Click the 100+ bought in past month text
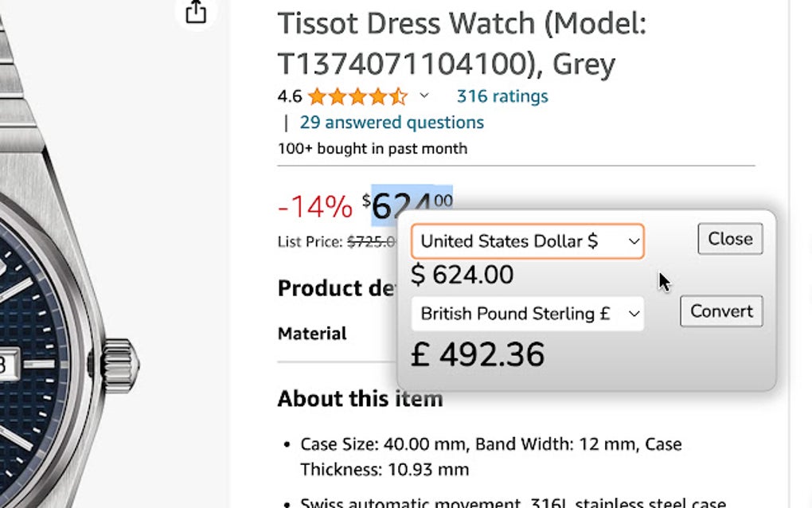Viewport: 812px width, 508px height. point(372,149)
